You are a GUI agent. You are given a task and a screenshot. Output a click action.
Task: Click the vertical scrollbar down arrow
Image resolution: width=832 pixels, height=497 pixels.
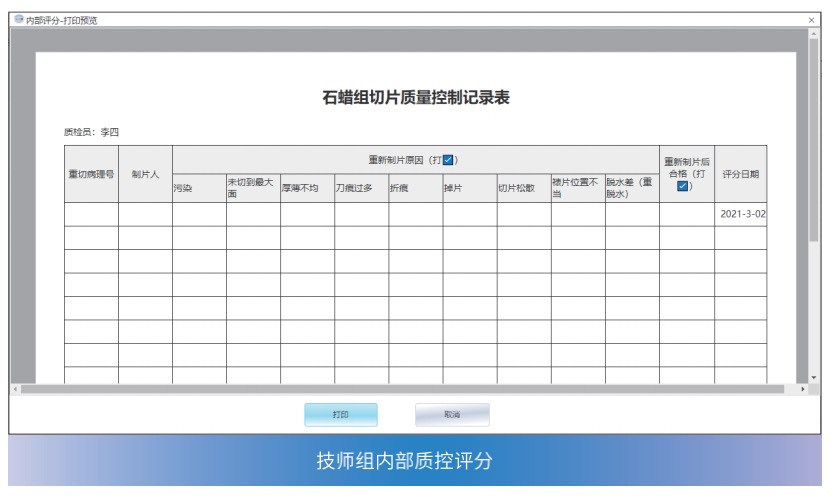pos(813,378)
